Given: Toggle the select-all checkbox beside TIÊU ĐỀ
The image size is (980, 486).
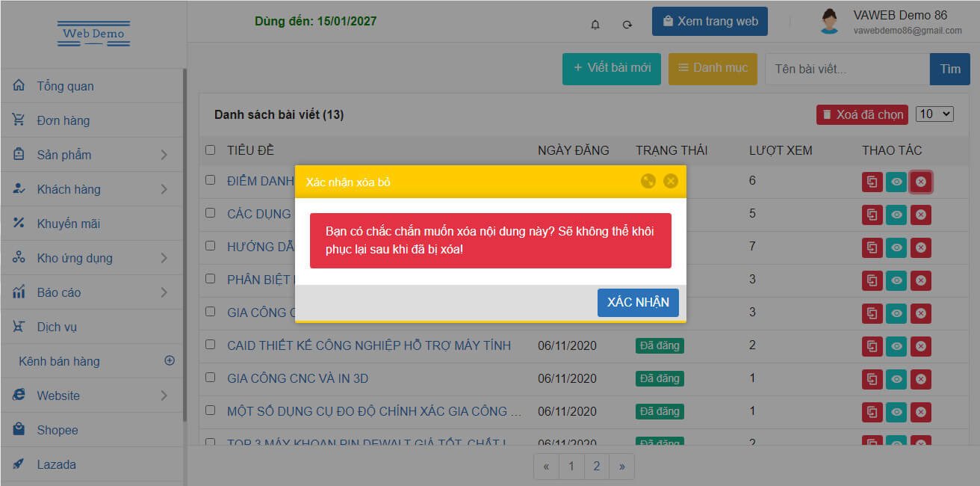Looking at the screenshot, I should 211,150.
